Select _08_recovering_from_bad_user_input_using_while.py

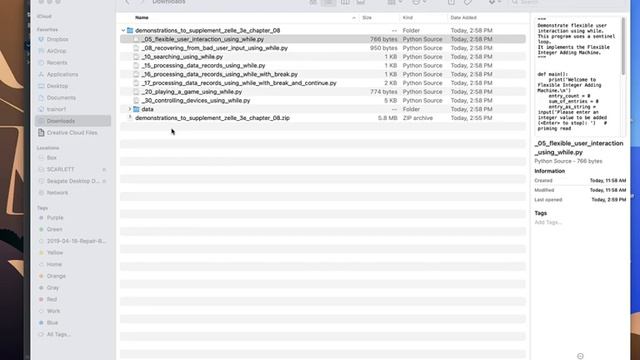tap(323, 48)
